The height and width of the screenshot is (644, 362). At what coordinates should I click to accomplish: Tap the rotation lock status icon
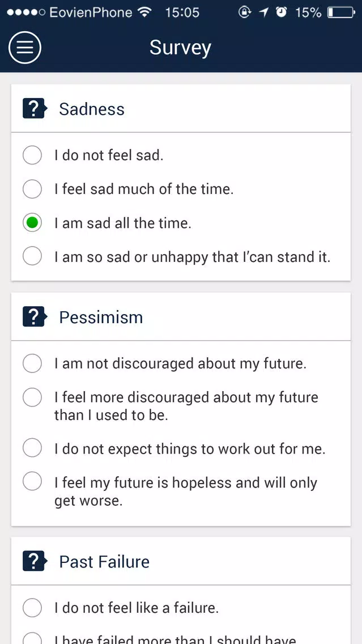[245, 12]
